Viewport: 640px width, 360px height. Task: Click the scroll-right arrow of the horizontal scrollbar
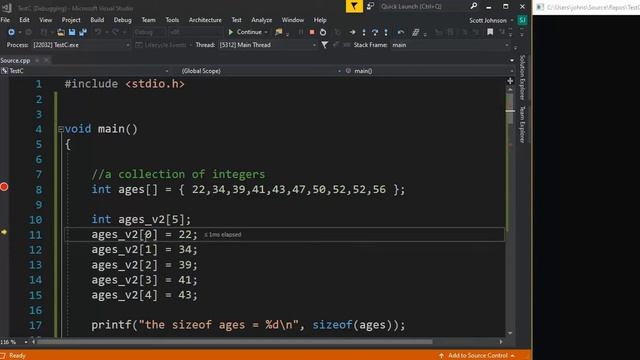pos(501,342)
